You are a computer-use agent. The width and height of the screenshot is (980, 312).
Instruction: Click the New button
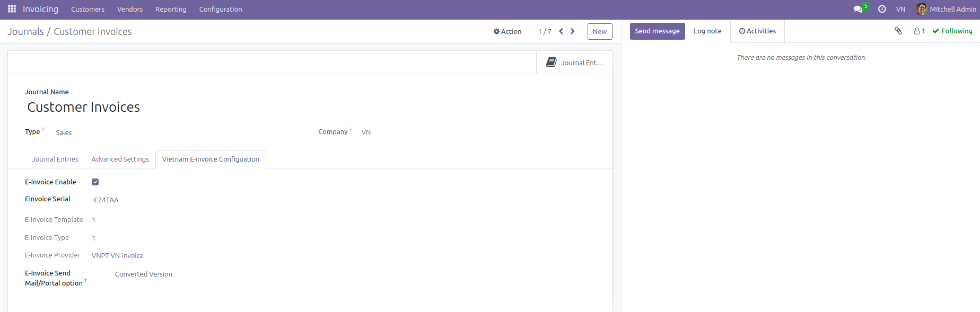(599, 32)
